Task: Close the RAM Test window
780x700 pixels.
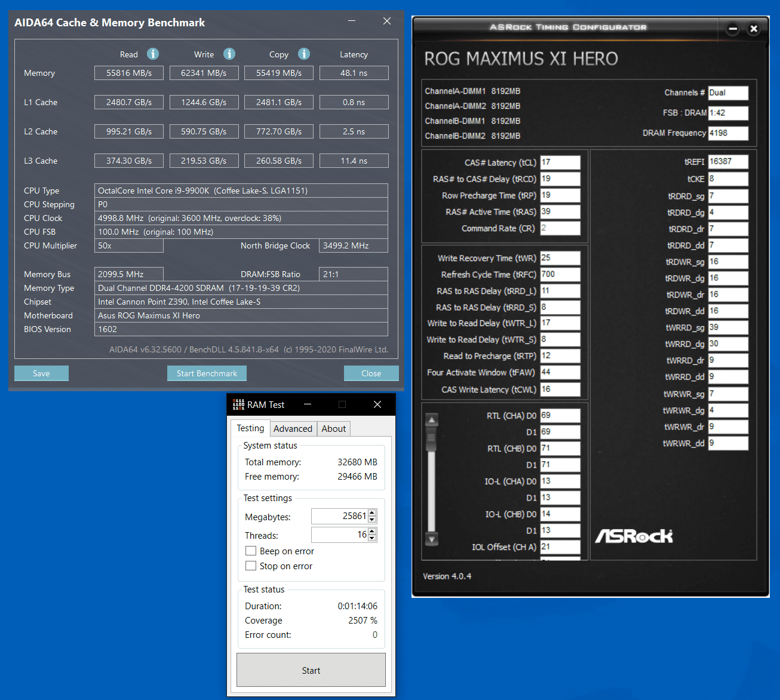Action: tap(377, 404)
